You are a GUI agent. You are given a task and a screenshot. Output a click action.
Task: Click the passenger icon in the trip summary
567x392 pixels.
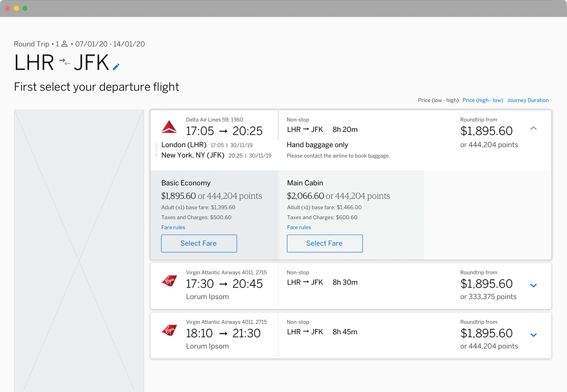coord(65,44)
